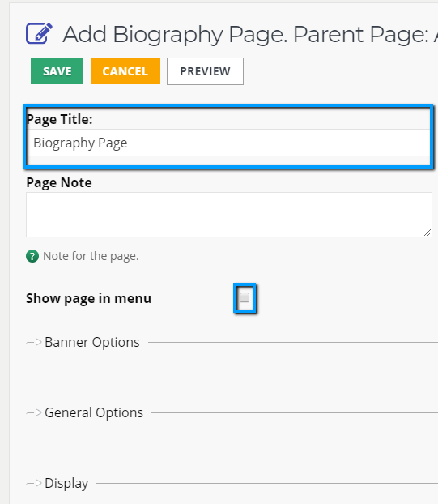
Task: Open the page preview with the PREVIEW button
Action: (205, 71)
